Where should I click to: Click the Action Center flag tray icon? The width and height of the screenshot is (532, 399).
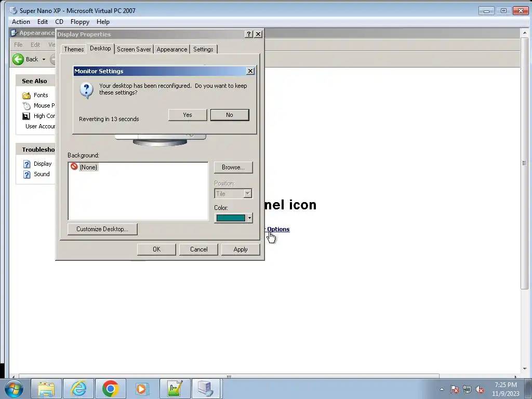pyautogui.click(x=455, y=389)
